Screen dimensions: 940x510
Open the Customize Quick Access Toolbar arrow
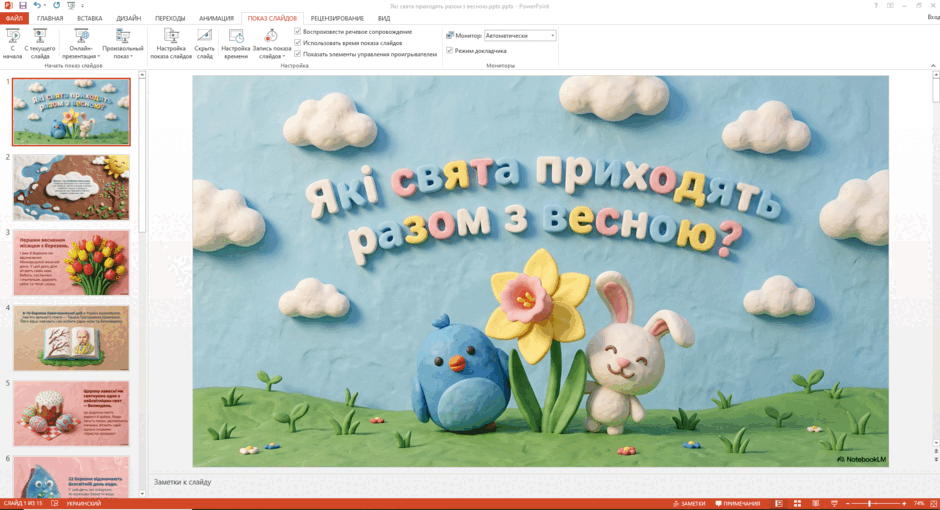point(83,6)
